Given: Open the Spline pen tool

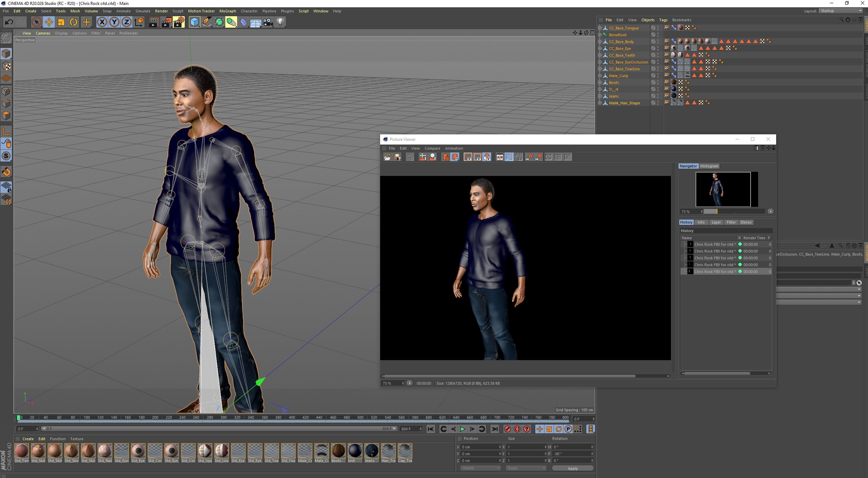Looking at the screenshot, I should pos(207,22).
